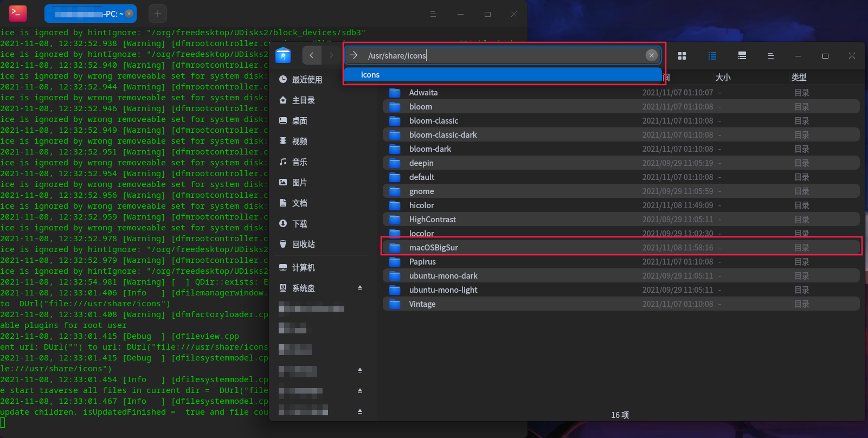The height and width of the screenshot is (438, 868).
Task: Select the deepin folder
Action: point(621,163)
